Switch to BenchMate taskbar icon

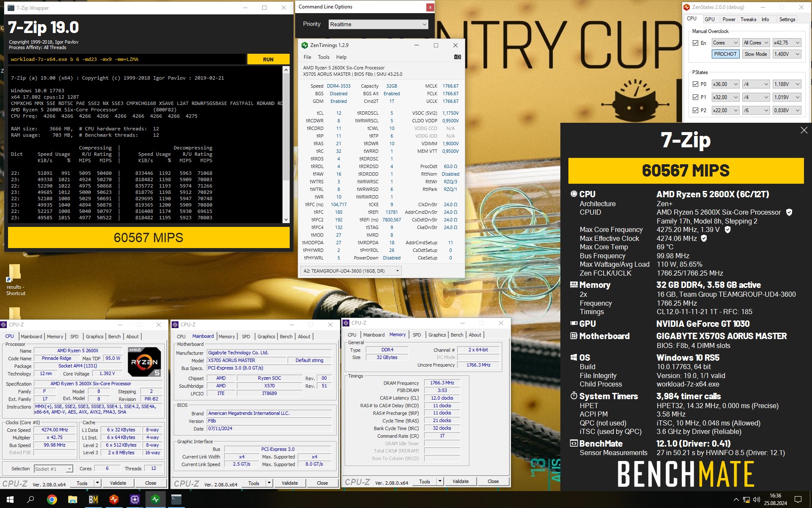(x=93, y=500)
